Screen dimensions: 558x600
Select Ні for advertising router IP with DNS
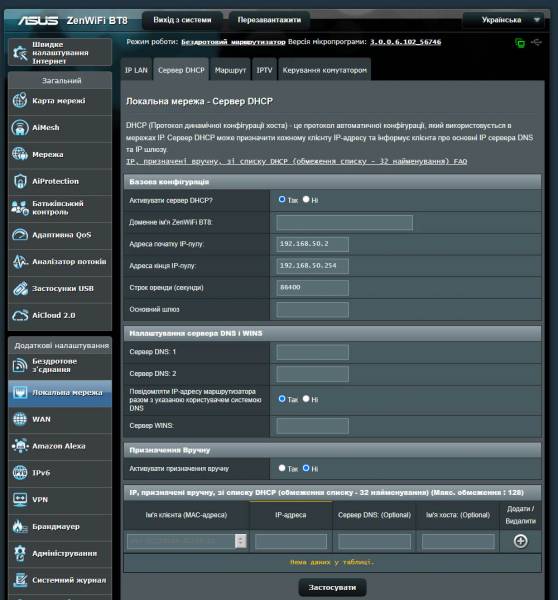[x=306, y=399]
